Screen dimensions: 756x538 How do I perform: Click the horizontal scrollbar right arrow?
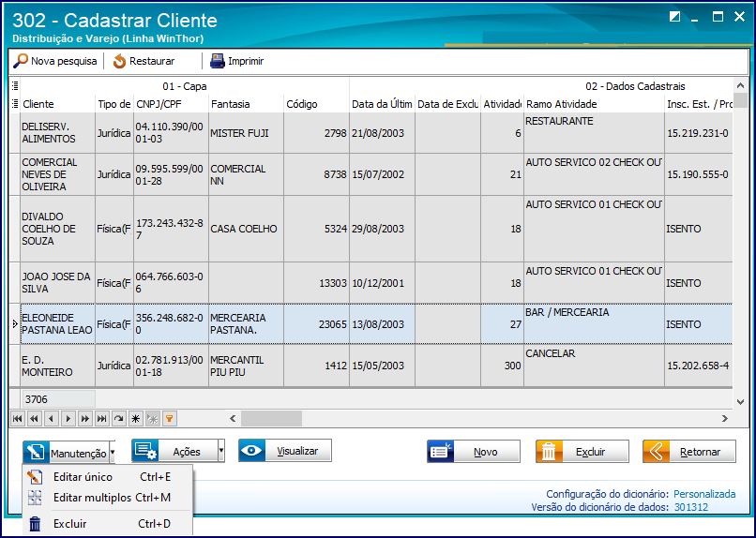tap(725, 419)
